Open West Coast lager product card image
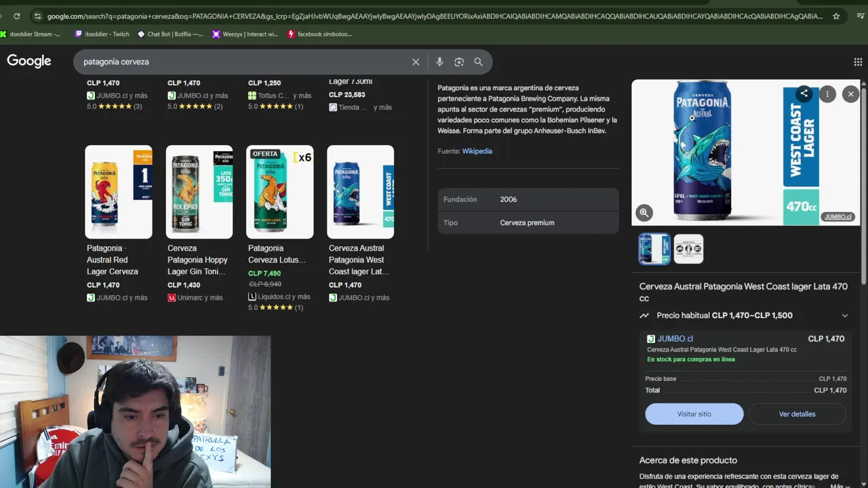 click(361, 192)
